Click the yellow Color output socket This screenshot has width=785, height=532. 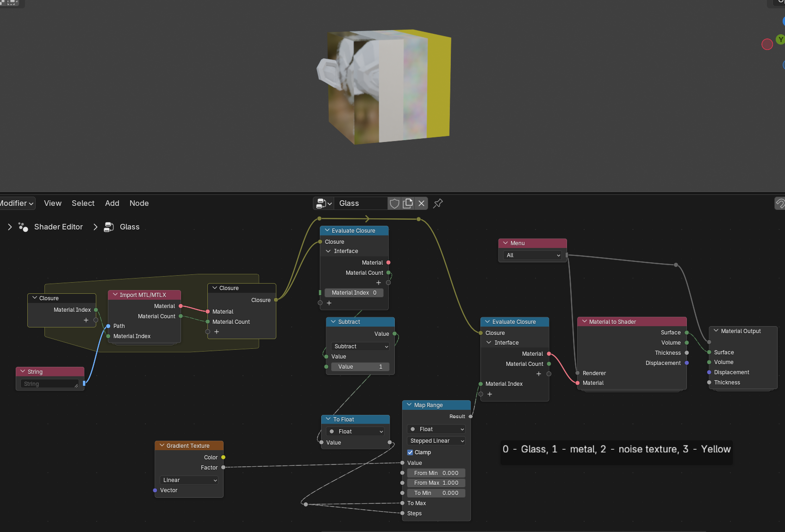click(223, 458)
